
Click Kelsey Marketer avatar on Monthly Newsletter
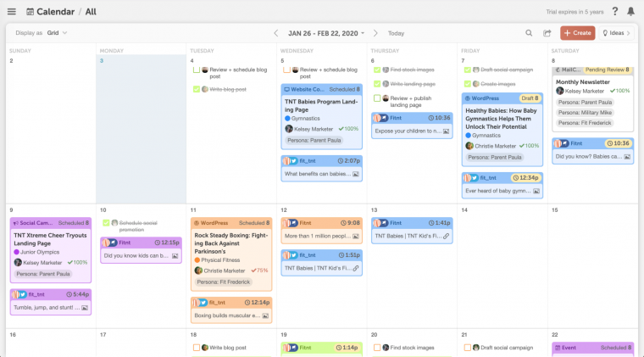tap(560, 91)
